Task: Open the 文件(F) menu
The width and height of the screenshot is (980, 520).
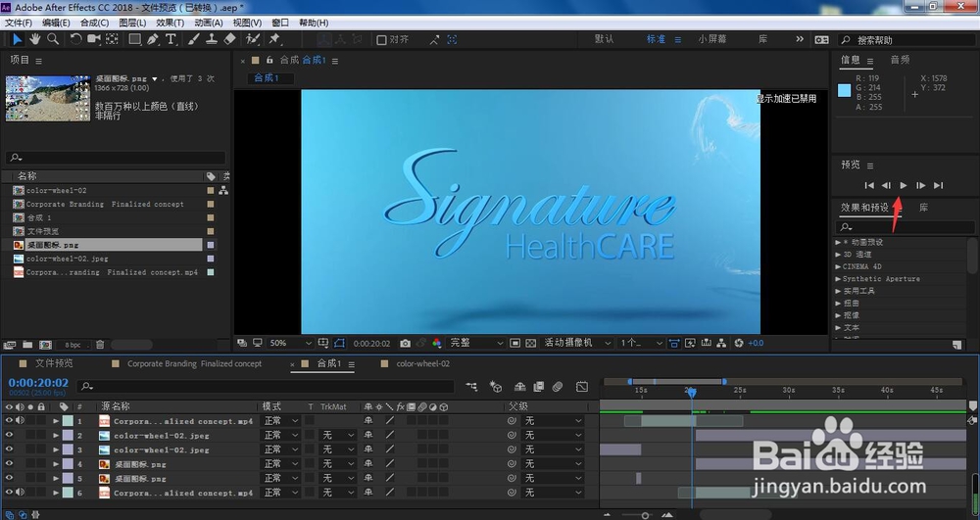Action: (x=18, y=23)
